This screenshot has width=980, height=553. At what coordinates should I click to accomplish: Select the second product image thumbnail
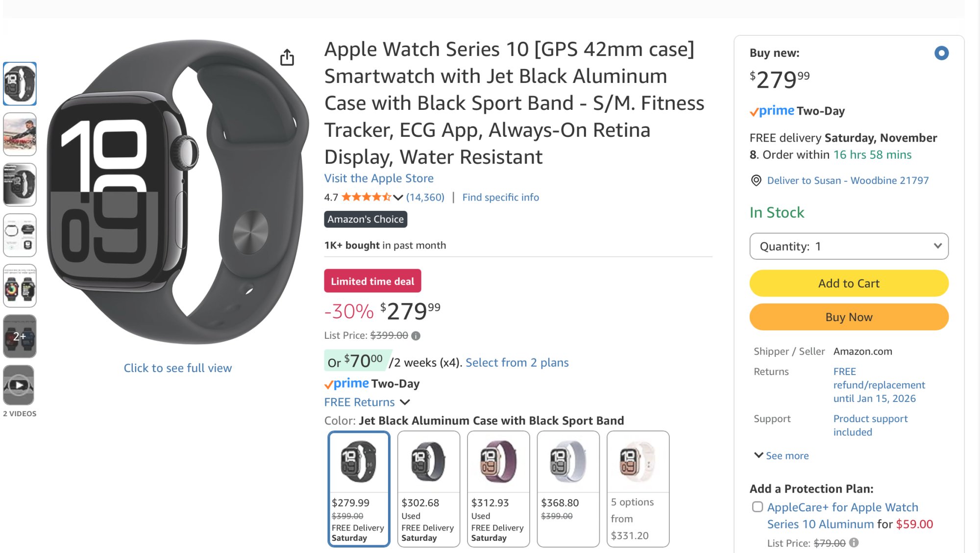coord(20,134)
